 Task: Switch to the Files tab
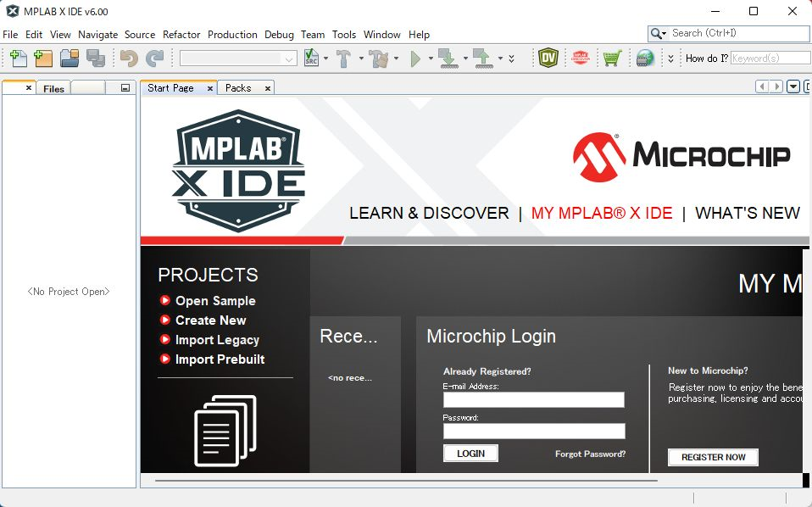pyautogui.click(x=53, y=88)
